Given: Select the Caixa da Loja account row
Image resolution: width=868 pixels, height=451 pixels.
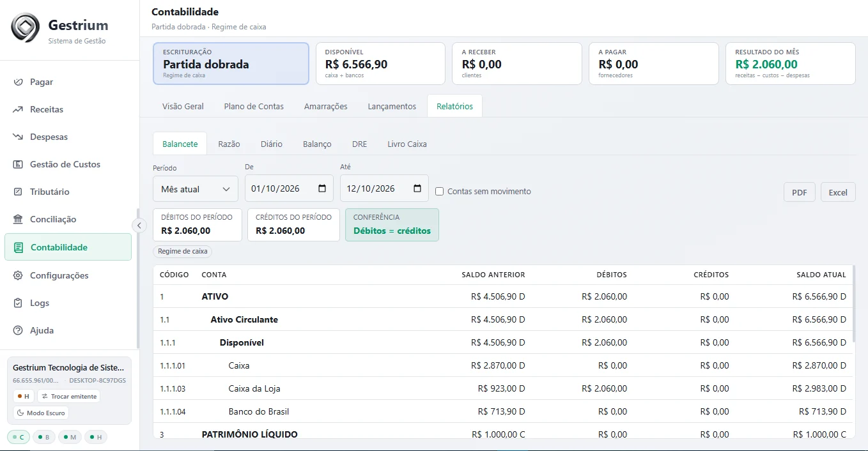Looking at the screenshot, I should pos(503,388).
